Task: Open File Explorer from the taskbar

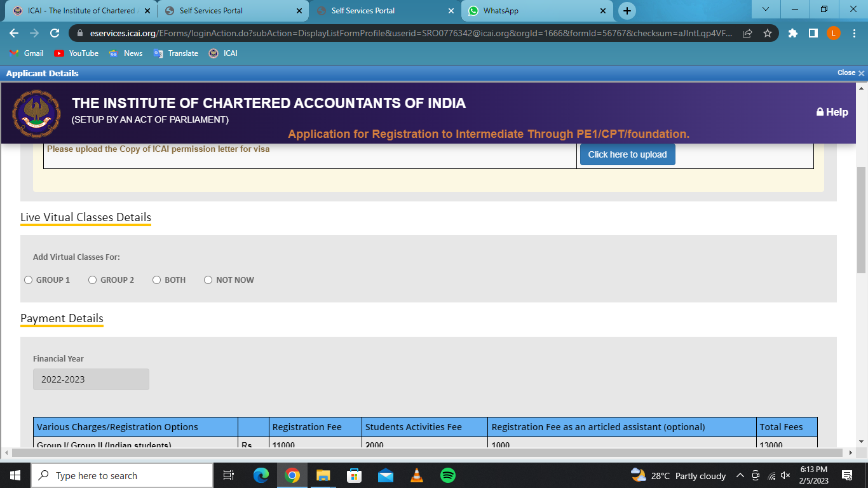Action: point(323,475)
